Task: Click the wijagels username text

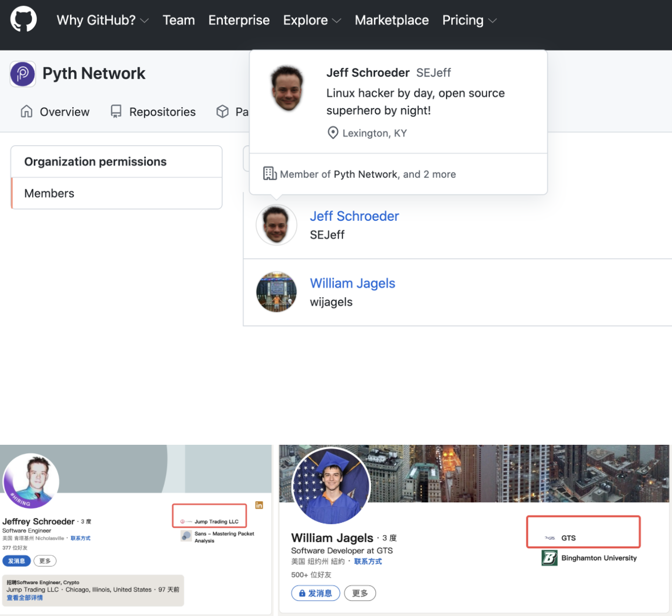Action: click(331, 302)
